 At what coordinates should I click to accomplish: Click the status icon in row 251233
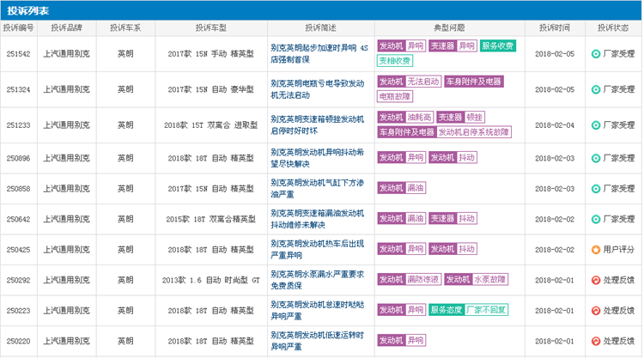point(596,125)
